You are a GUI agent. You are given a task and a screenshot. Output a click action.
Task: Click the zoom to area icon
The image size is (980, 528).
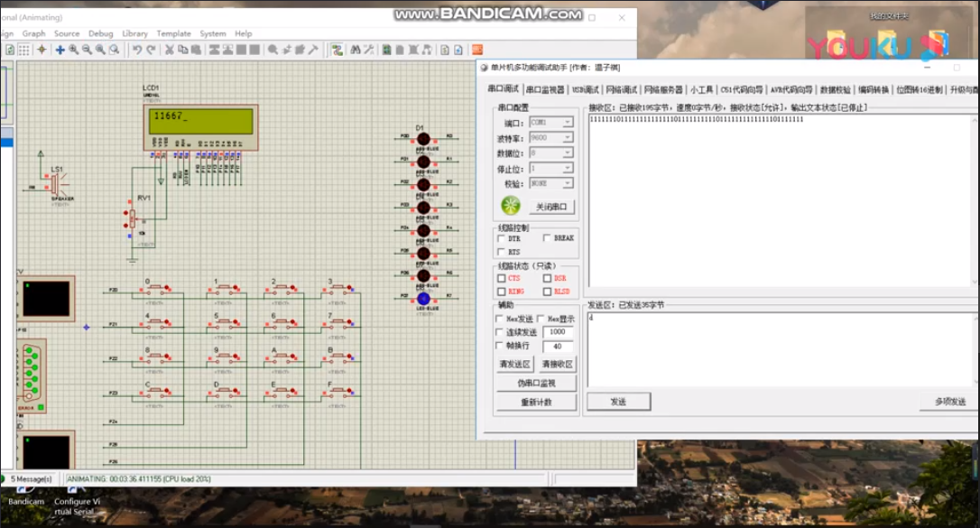[115, 50]
